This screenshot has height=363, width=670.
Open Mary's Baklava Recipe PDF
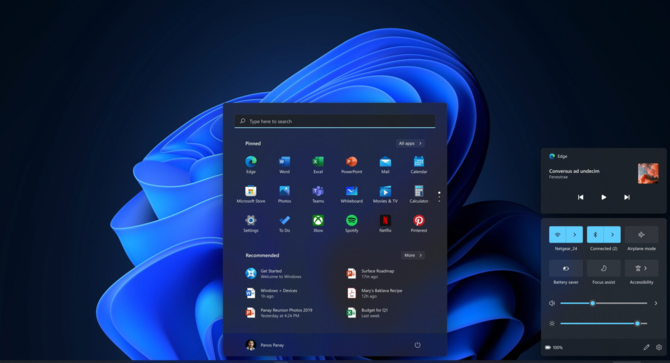375,293
